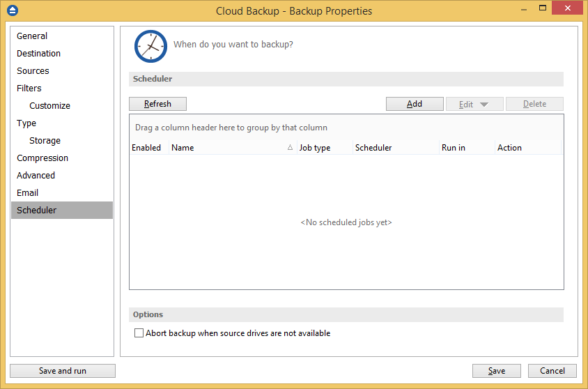This screenshot has width=588, height=389.
Task: Sort by the Job type column header
Action: 315,148
